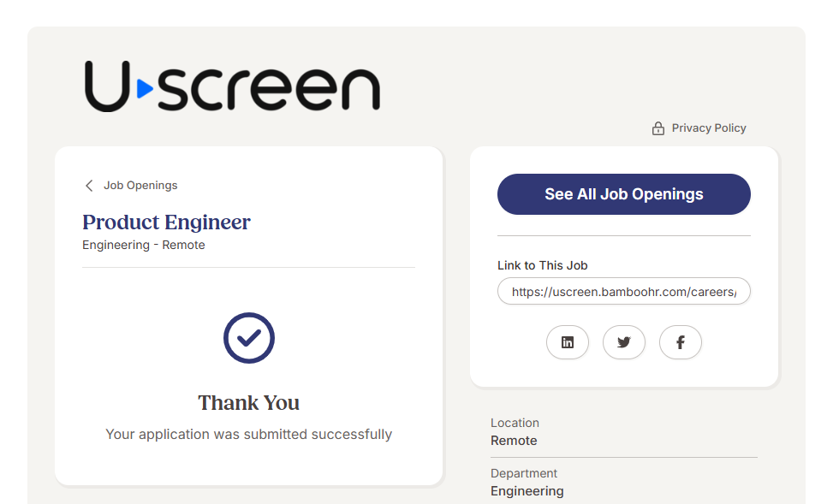Screen dimensions: 833x504
Task: Click the circled checkmark success icon
Action: (x=249, y=338)
